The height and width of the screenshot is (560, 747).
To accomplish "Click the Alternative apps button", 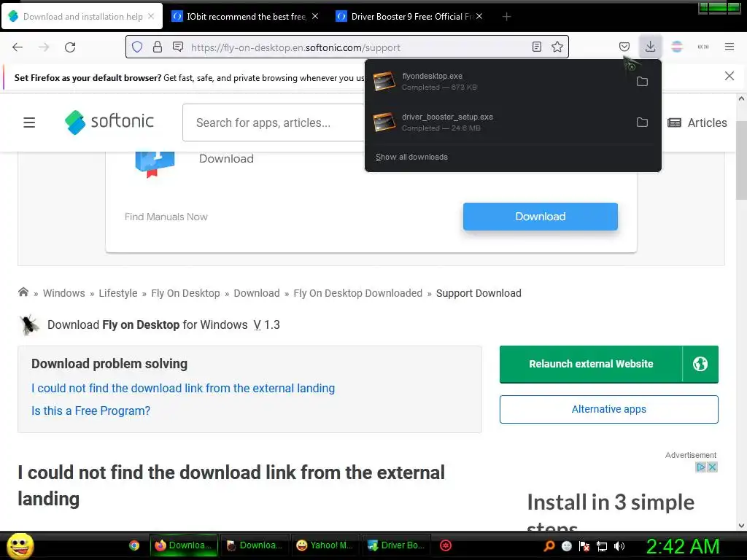I will (609, 410).
